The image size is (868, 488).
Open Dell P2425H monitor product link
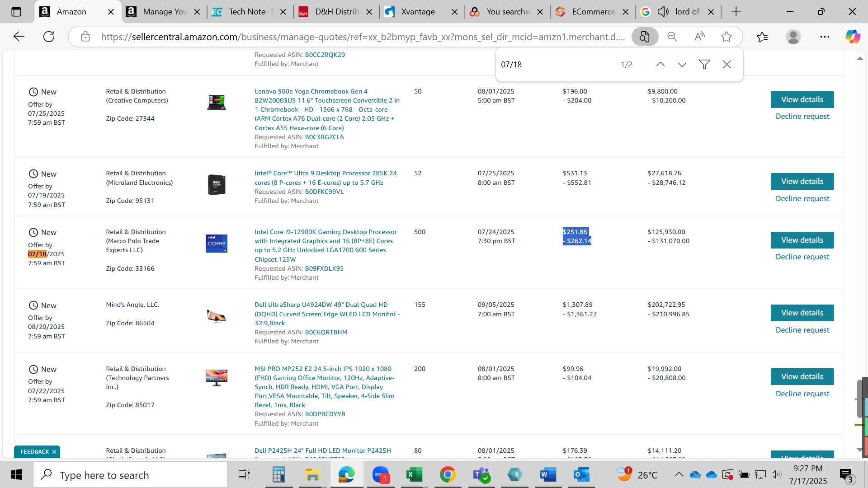click(x=322, y=450)
